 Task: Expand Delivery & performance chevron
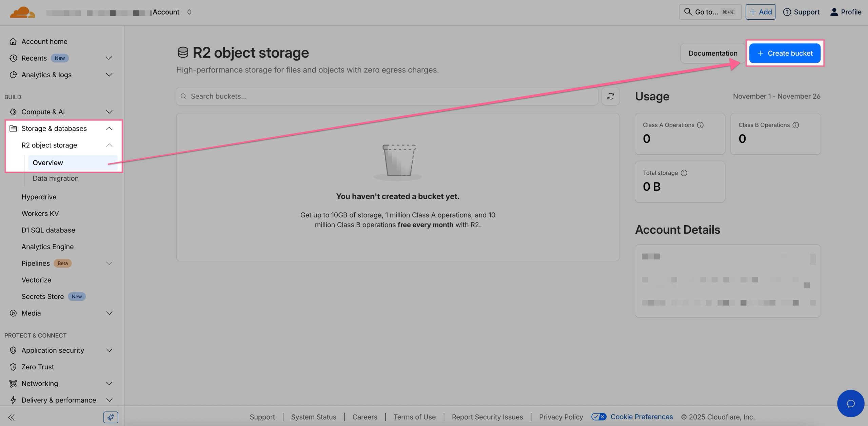109,400
